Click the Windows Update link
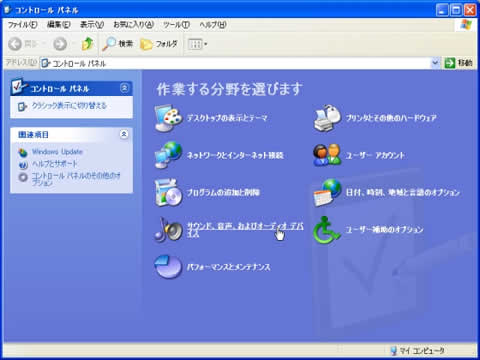The width and height of the screenshot is (480, 360). coord(57,152)
